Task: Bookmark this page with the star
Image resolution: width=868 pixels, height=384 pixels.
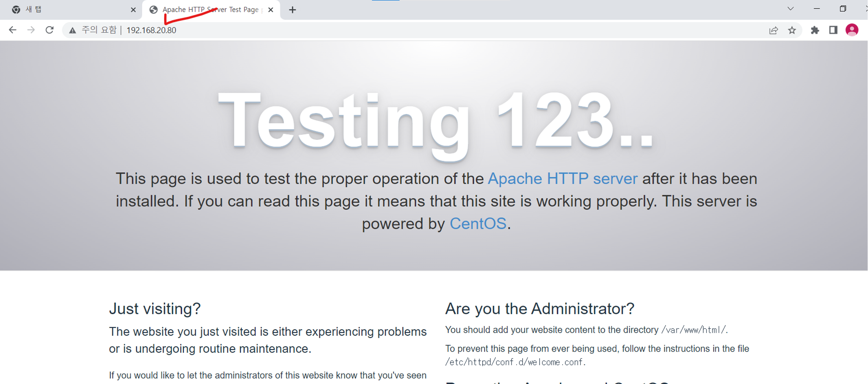Action: pos(792,30)
